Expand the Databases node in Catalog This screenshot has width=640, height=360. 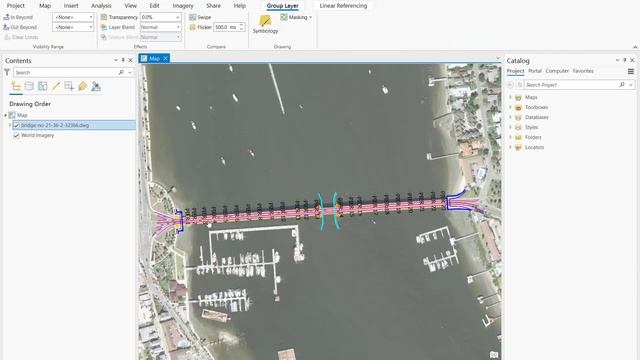coord(510,117)
